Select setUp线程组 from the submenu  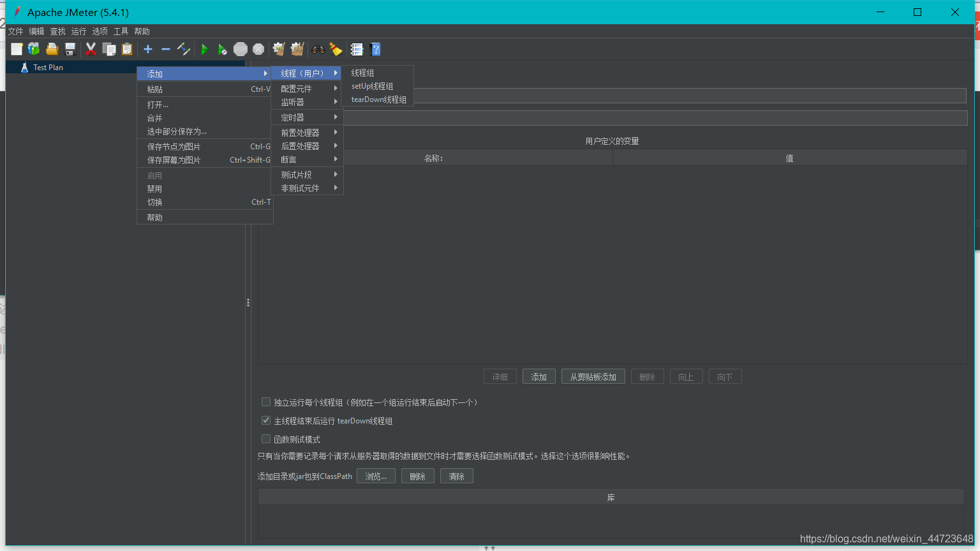tap(378, 86)
